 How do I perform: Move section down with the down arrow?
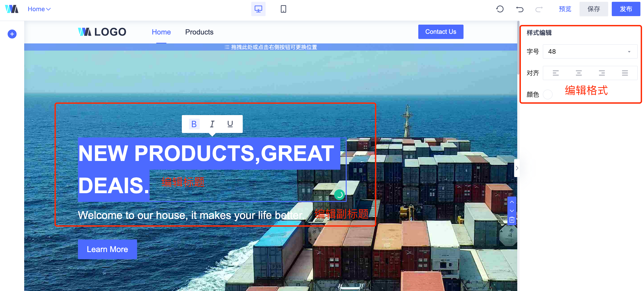512,211
